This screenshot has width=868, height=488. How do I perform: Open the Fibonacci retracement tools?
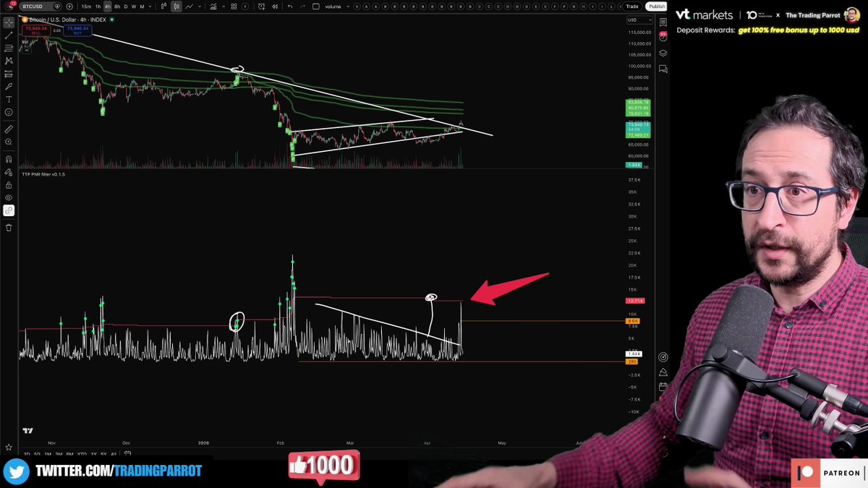pyautogui.click(x=9, y=48)
